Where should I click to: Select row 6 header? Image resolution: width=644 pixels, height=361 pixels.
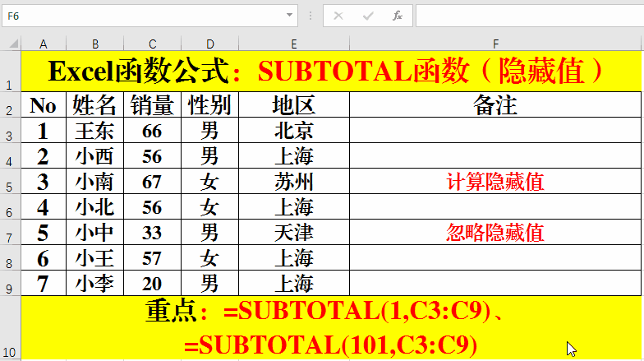tap(10, 206)
